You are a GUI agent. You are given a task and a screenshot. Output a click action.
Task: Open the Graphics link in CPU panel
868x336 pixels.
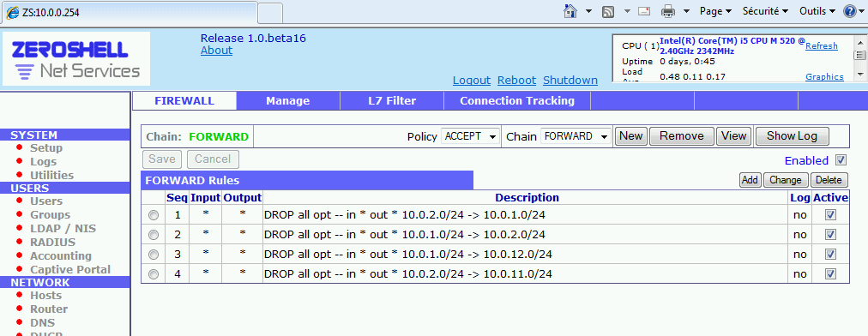click(824, 77)
